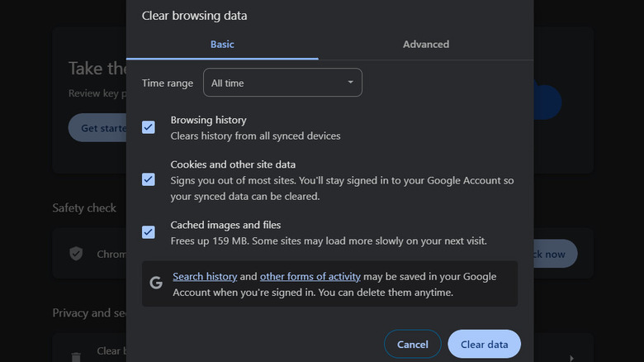The image size is (644, 362).
Task: Click the Cached images and files label
Action: tap(225, 225)
